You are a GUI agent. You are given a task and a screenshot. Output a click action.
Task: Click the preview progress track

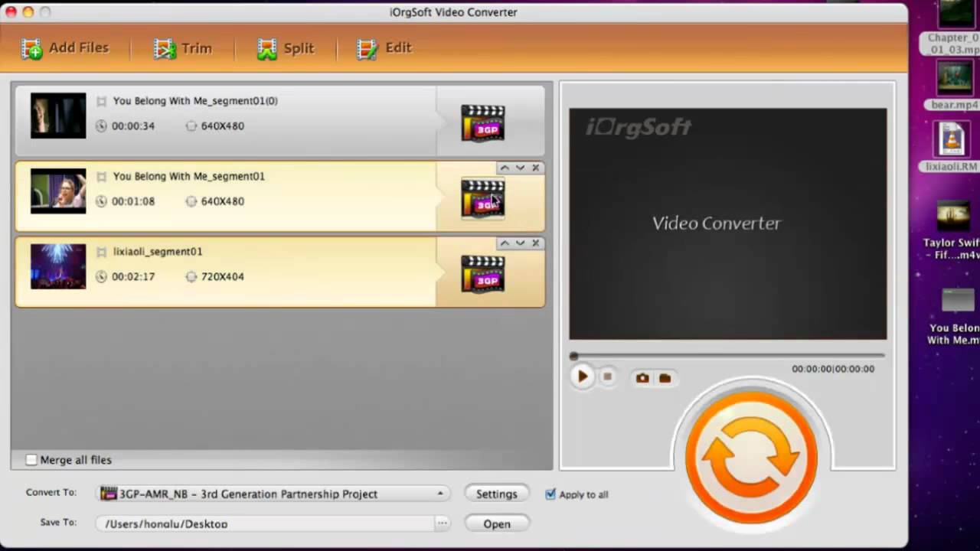pos(727,356)
